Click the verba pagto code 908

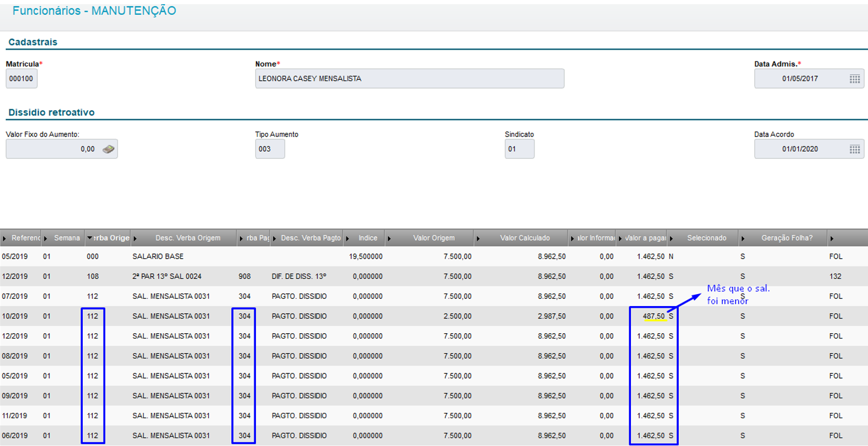pyautogui.click(x=245, y=276)
